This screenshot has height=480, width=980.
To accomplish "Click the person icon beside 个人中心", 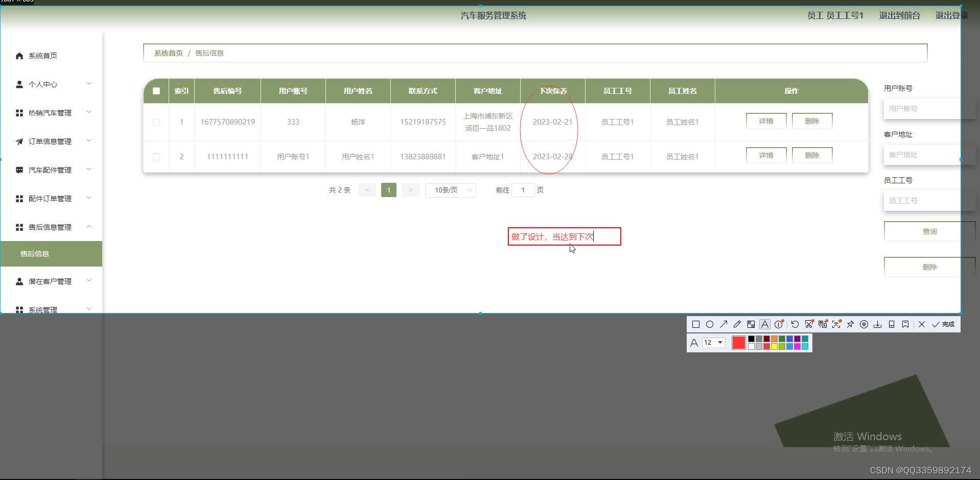I will point(19,84).
